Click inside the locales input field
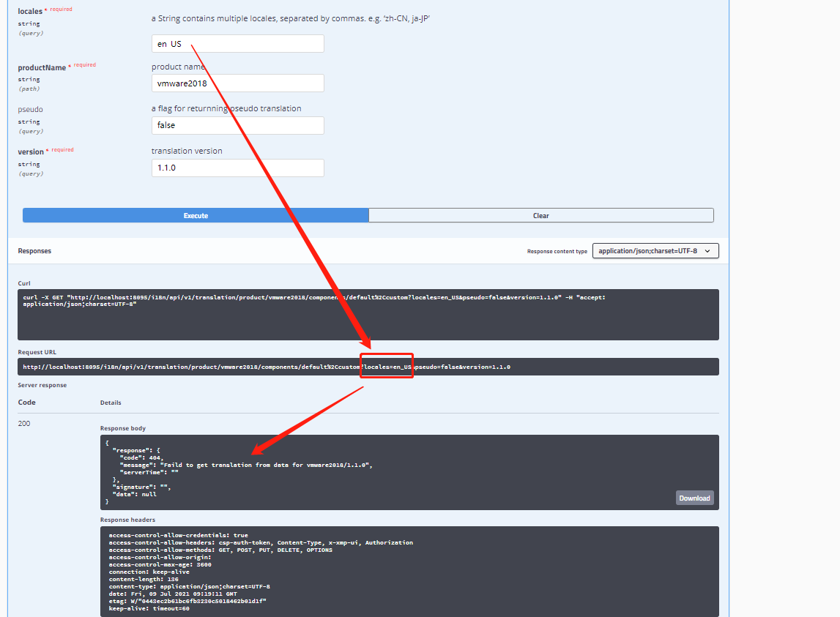 237,43
